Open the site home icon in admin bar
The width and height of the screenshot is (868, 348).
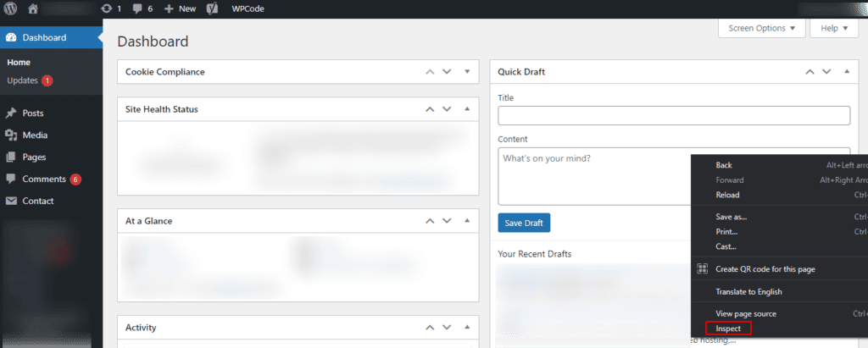coord(33,8)
